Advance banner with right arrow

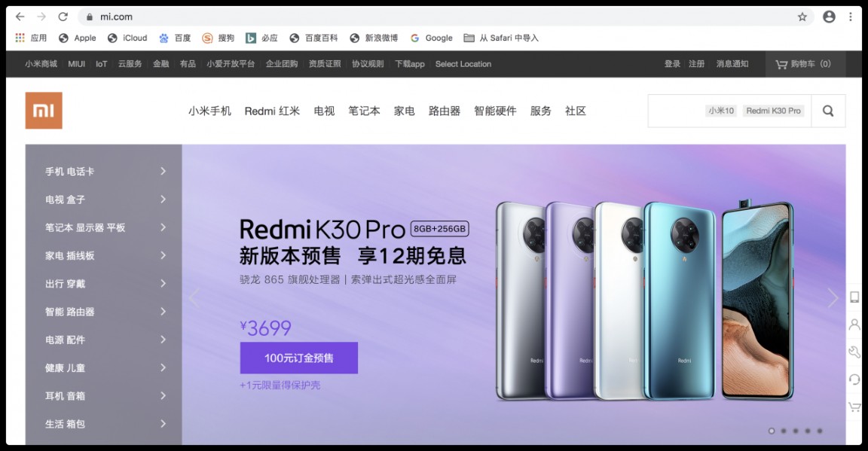pyautogui.click(x=833, y=297)
